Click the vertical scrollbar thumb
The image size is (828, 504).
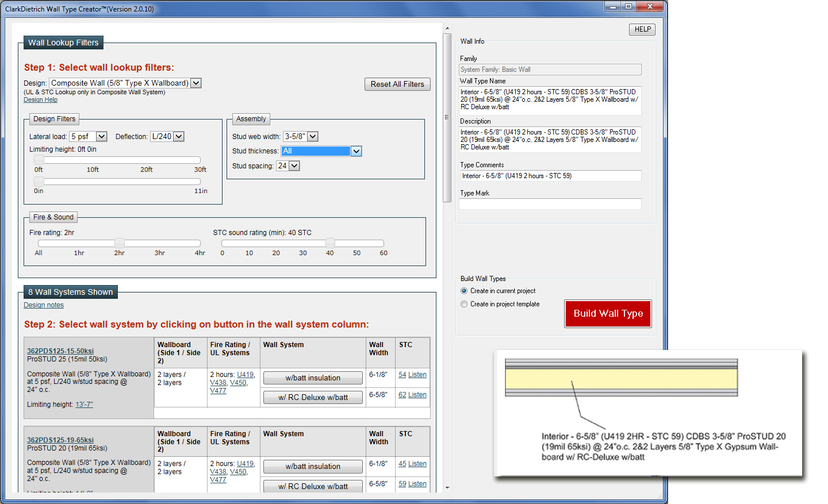pos(447,117)
